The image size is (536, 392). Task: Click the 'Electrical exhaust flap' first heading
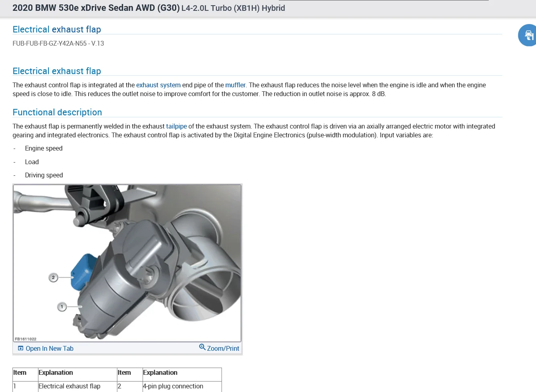pos(56,29)
